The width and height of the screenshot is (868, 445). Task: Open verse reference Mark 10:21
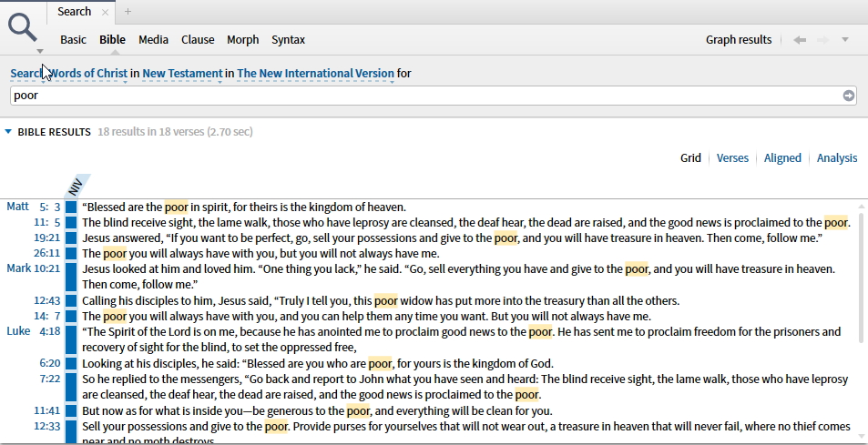(x=33, y=268)
